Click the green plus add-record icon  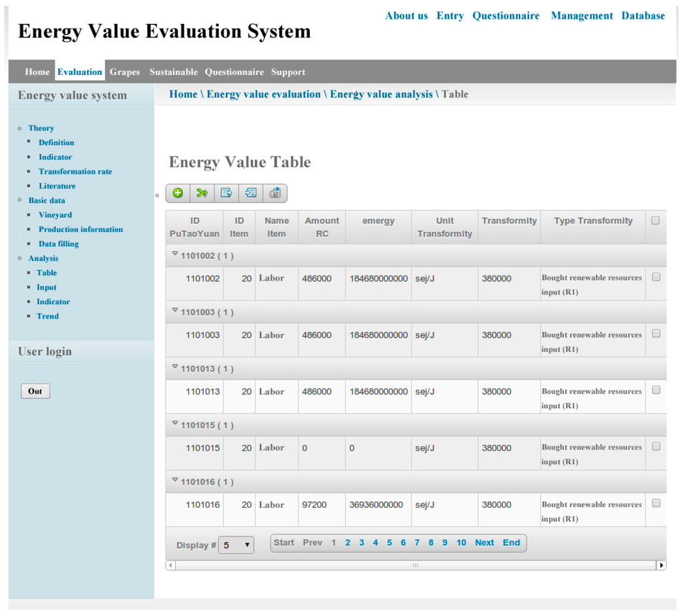coord(178,193)
